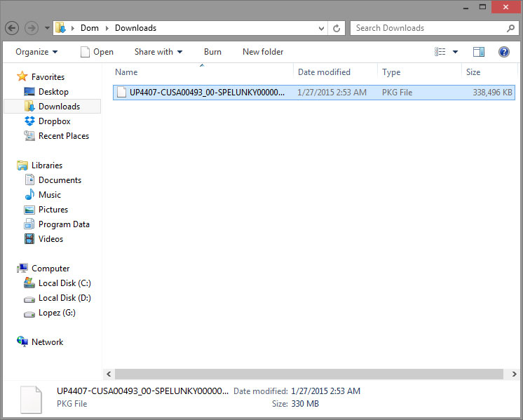The width and height of the screenshot is (523, 420).
Task: Click horizontal scrollbar right arrow
Action: pos(514,374)
